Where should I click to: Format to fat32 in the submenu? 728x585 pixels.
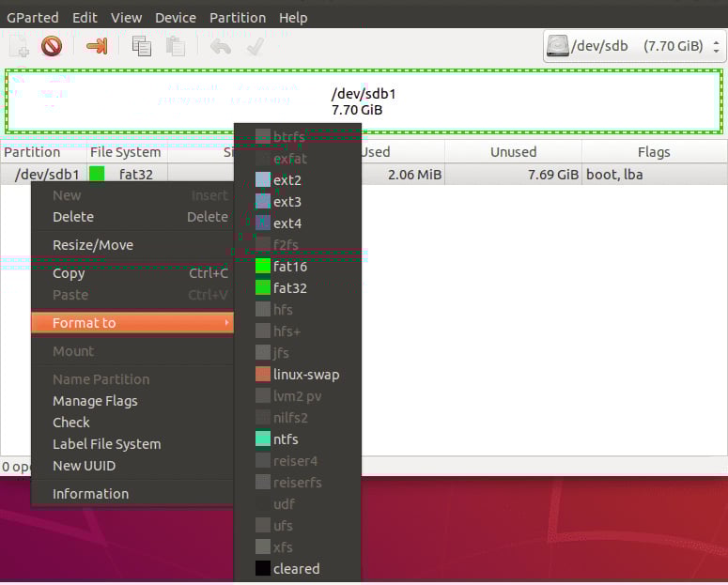pyautogui.click(x=298, y=288)
